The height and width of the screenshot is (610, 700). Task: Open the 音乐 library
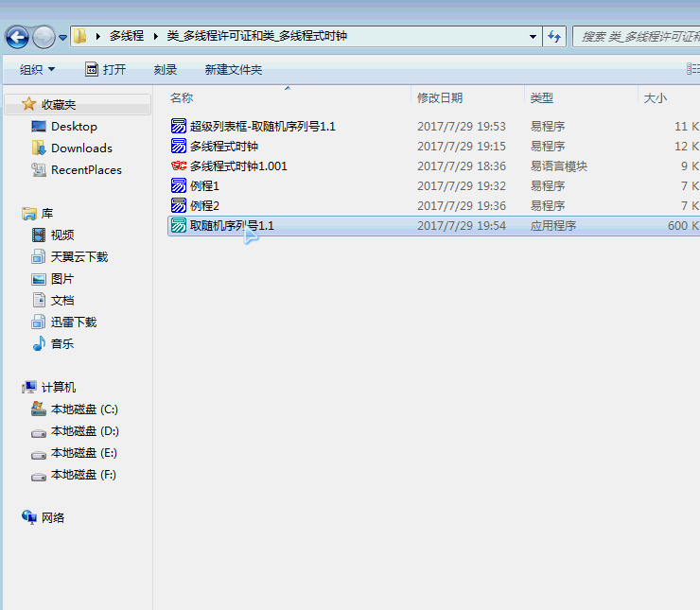(x=62, y=344)
